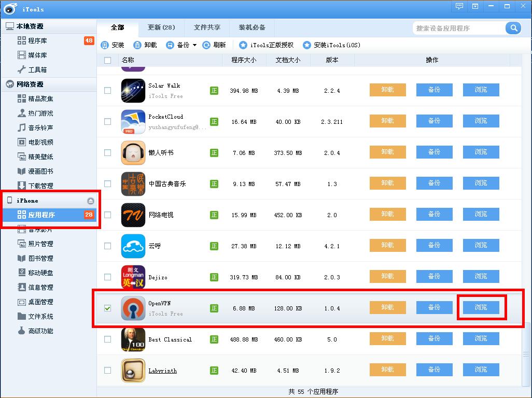The height and width of the screenshot is (398, 532).
Task: Switch to the 全部 tab
Action: 117,27
